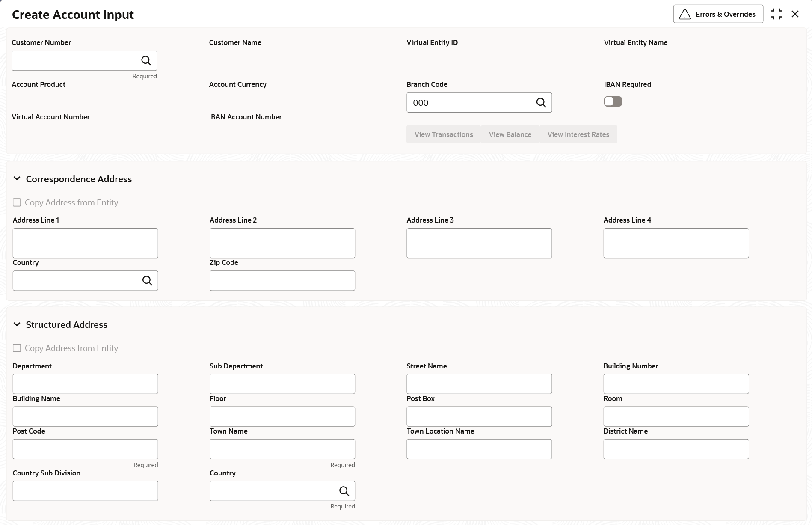This screenshot has height=526, width=812.
Task: Select the Post Box field
Action: (479, 416)
